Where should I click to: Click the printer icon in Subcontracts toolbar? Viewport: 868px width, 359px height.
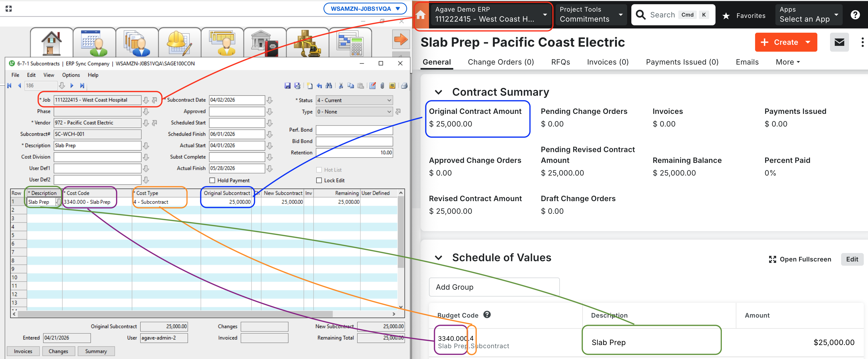(404, 86)
